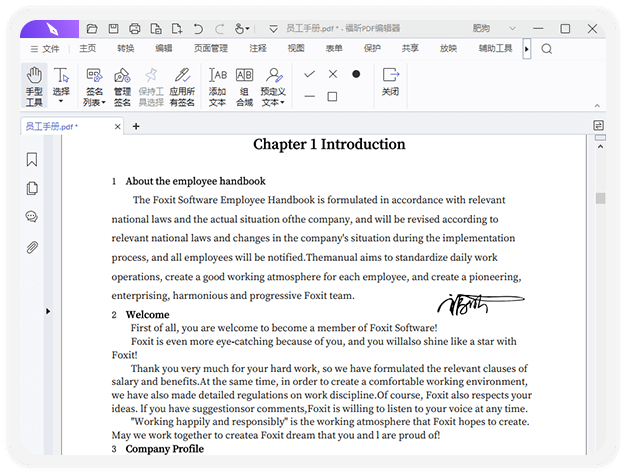This screenshot has width=626, height=475.
Task: Switch to the 页面管理 tab
Action: point(211,48)
